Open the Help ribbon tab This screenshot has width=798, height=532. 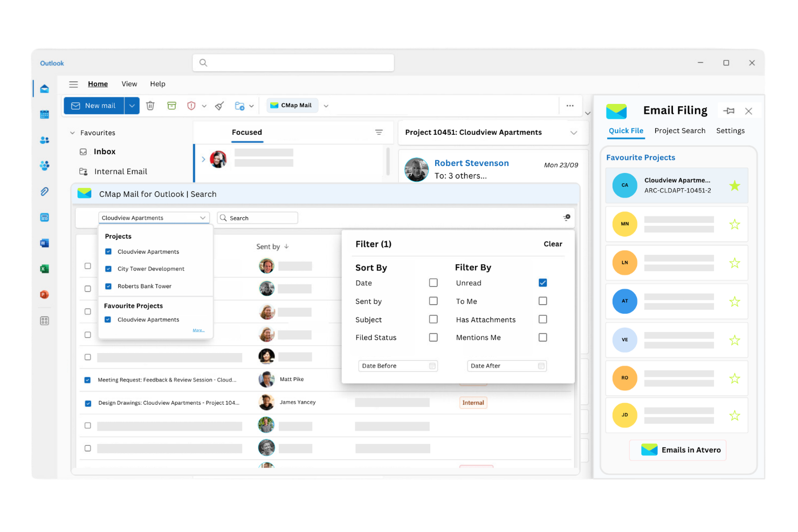pos(157,84)
